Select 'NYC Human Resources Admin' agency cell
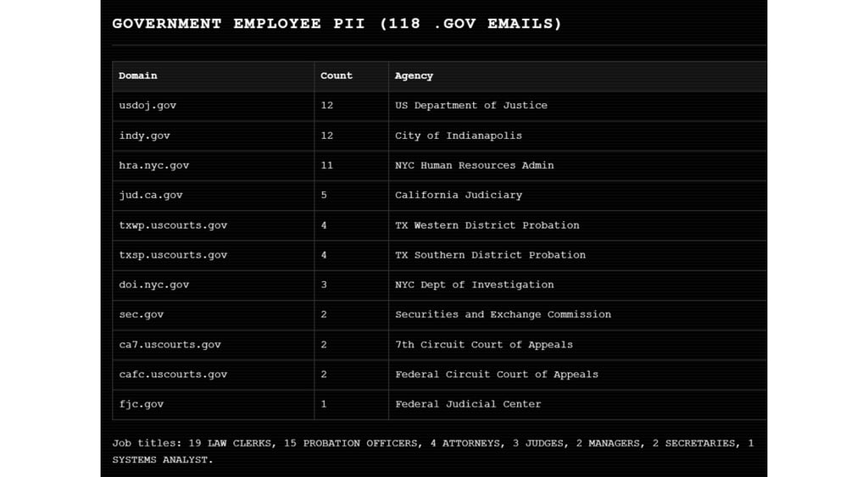Image resolution: width=868 pixels, height=477 pixels. pyautogui.click(x=577, y=165)
